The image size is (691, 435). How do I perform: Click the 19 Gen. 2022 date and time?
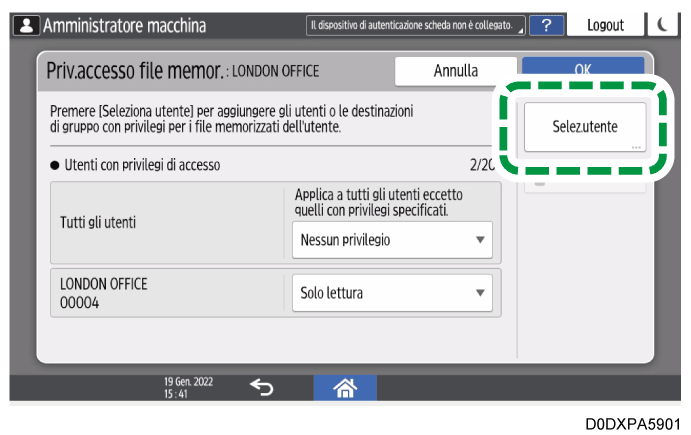coord(188,387)
